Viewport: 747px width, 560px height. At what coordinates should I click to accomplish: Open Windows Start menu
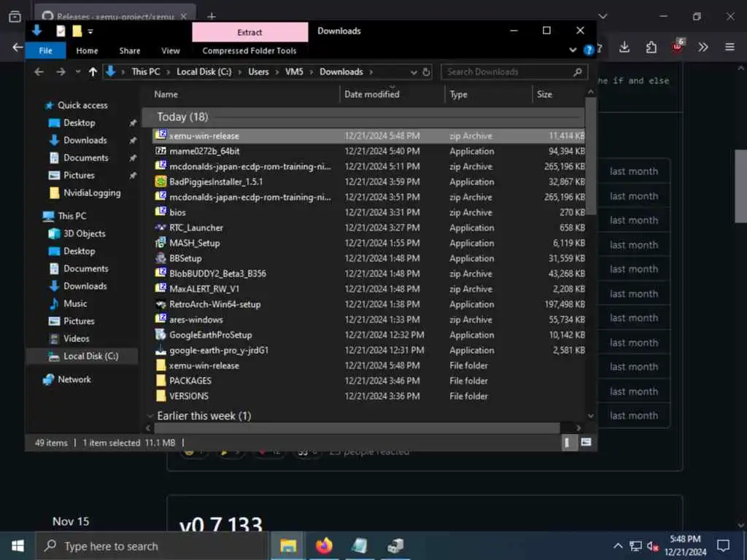tap(18, 545)
